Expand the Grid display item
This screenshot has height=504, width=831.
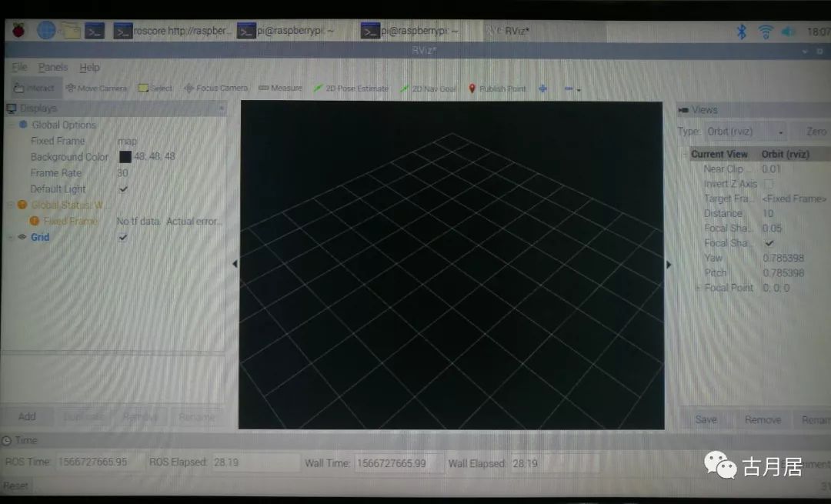[11, 238]
